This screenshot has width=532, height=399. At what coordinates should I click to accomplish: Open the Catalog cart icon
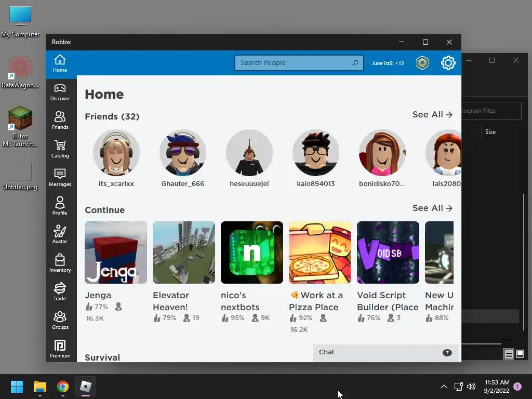point(60,149)
